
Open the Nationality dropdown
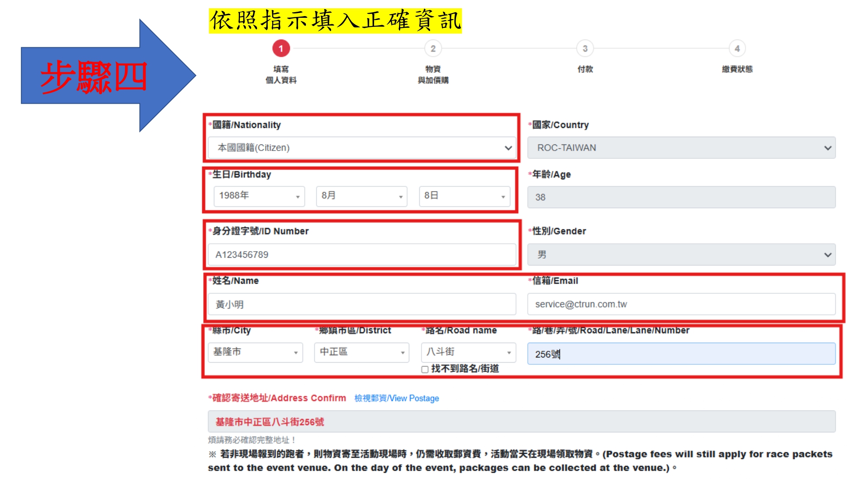click(x=362, y=148)
